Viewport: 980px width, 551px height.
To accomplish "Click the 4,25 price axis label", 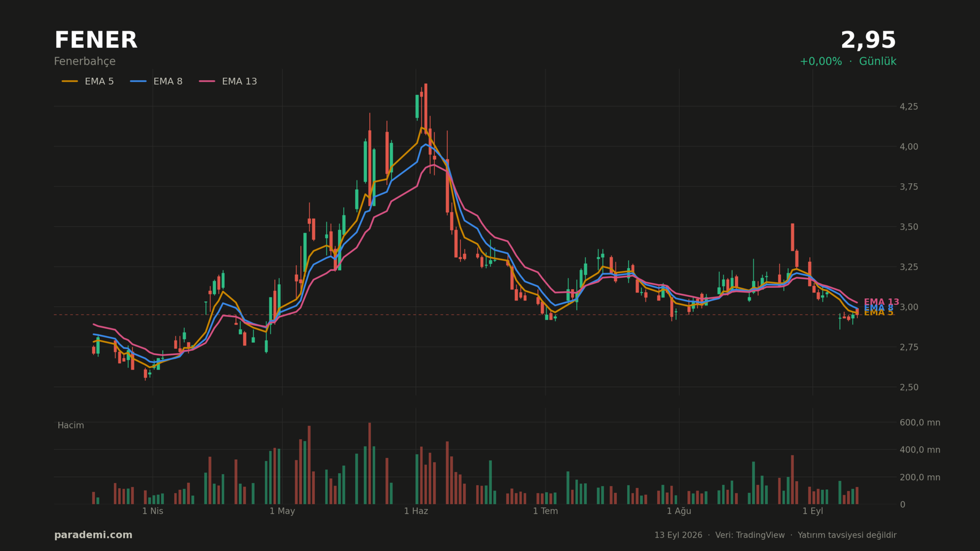I will click(x=908, y=107).
